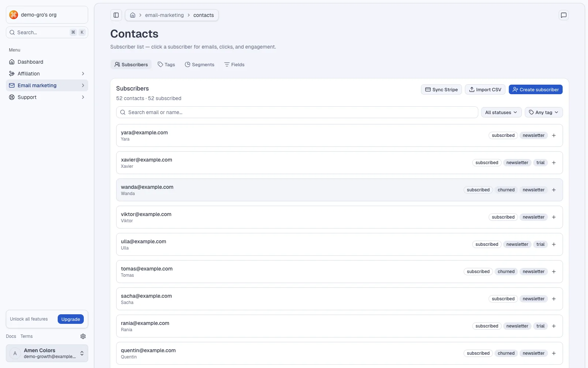Go to home via breadcrumb house icon

click(133, 15)
